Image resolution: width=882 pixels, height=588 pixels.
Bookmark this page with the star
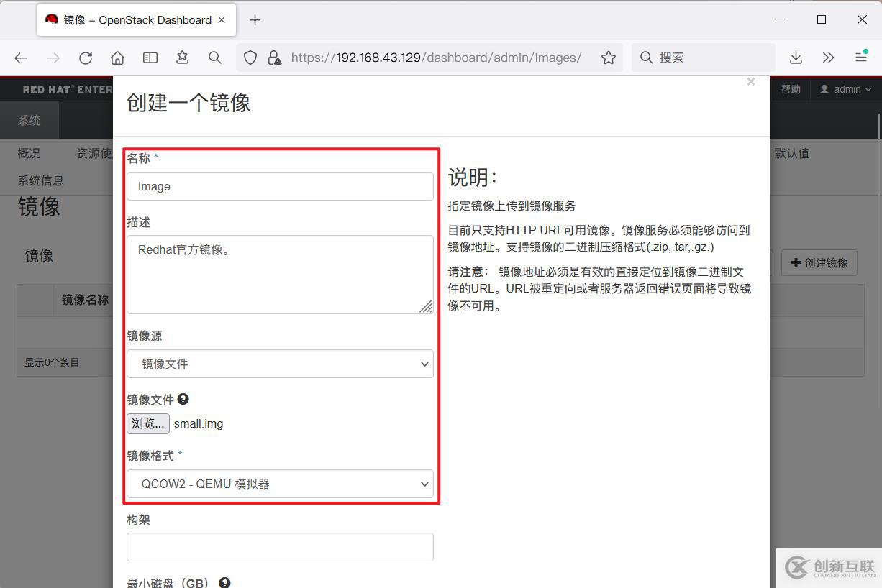tap(609, 58)
